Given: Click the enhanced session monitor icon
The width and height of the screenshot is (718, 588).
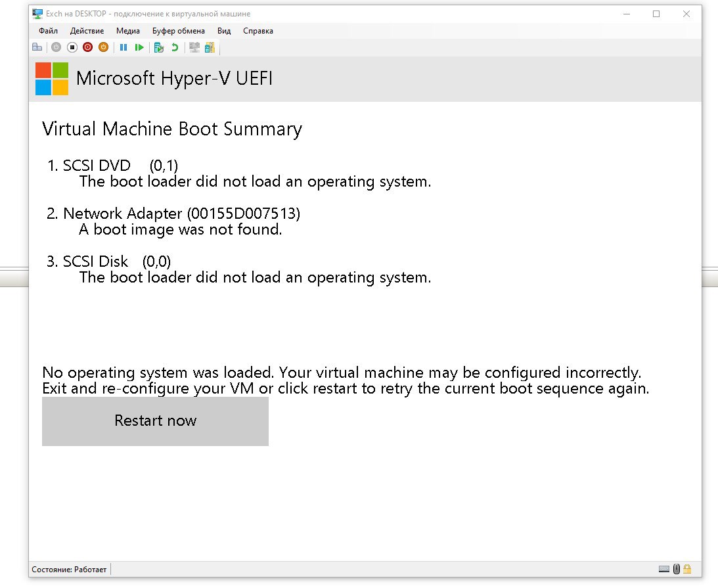Looking at the screenshot, I should 194,47.
